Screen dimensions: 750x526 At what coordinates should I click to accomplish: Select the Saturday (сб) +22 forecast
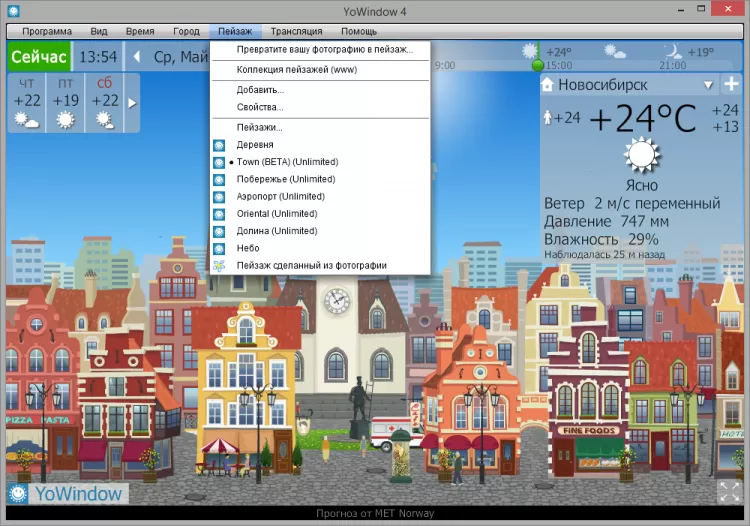[x=105, y=102]
